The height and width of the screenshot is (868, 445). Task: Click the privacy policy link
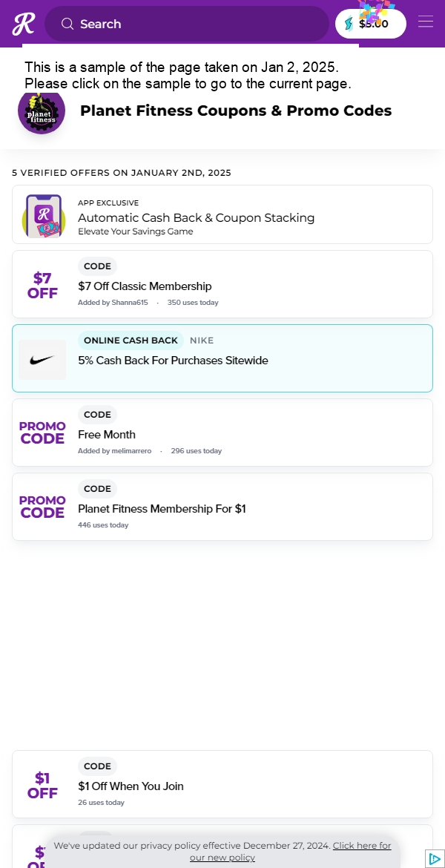(291, 852)
